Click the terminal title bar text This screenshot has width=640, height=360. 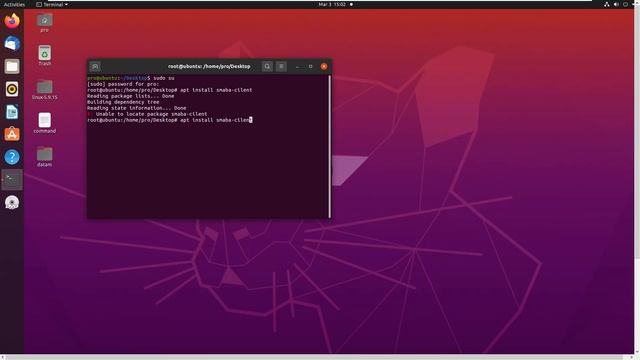[209, 67]
